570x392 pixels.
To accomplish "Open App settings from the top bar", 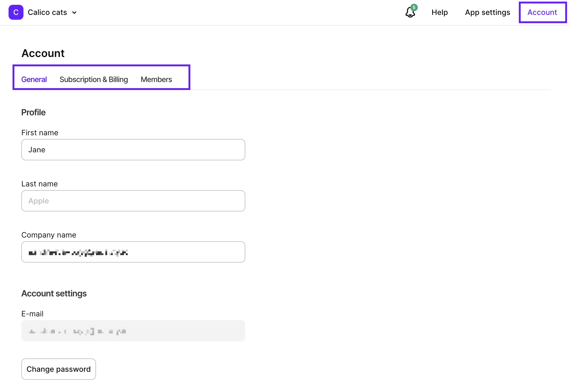I will (x=487, y=12).
